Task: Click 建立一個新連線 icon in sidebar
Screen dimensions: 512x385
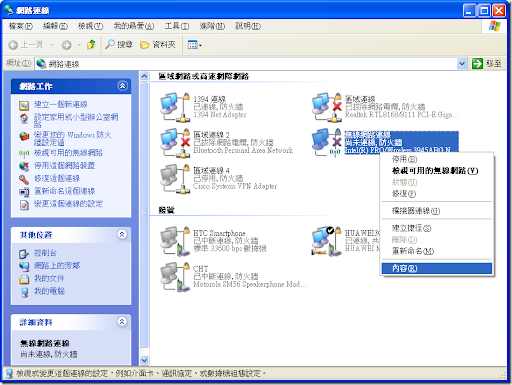Action: [x=24, y=105]
